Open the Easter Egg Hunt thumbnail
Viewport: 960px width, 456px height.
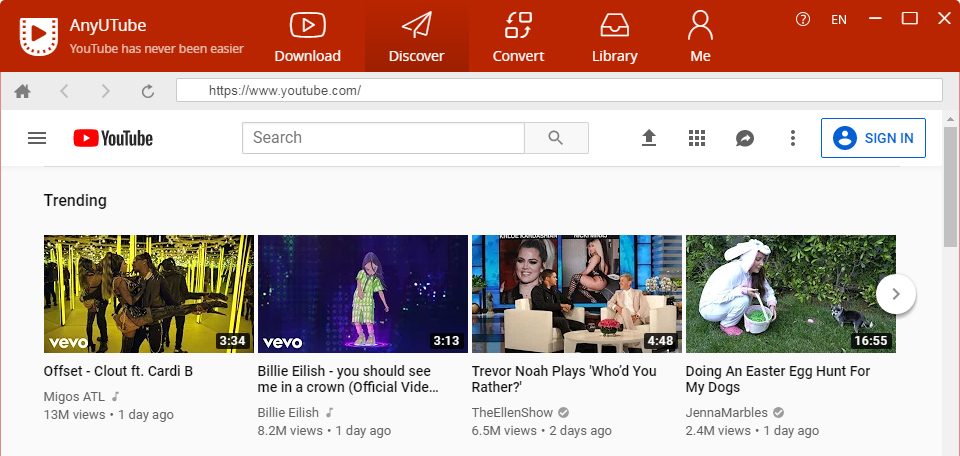(x=790, y=294)
